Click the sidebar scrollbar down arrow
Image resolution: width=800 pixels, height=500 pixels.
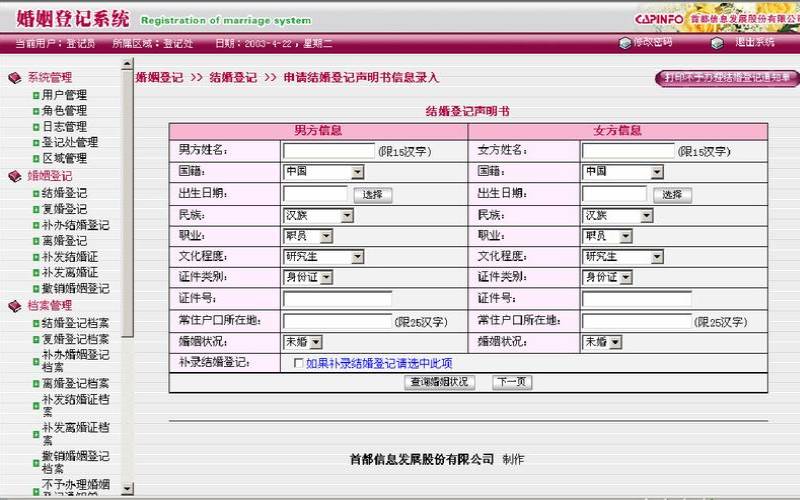(127, 488)
